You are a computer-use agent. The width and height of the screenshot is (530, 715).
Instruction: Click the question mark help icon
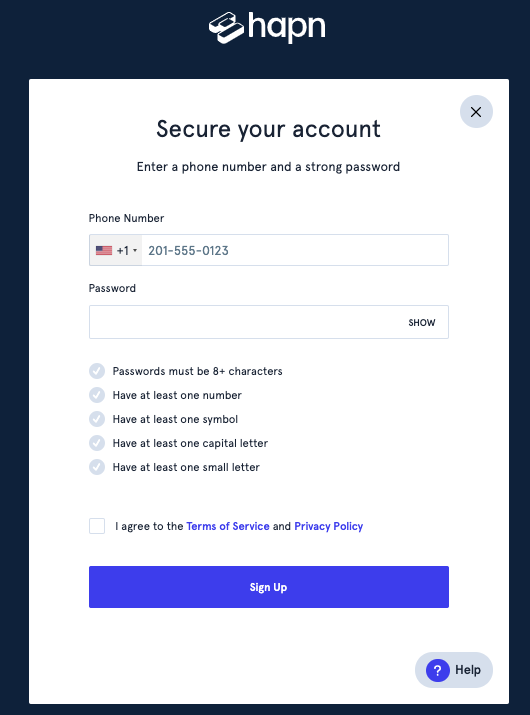point(437,670)
